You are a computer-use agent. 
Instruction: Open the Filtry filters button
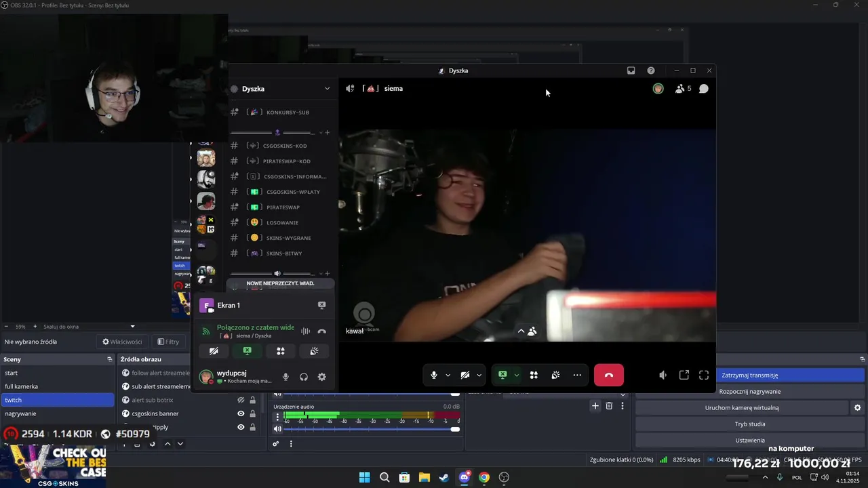pos(168,342)
